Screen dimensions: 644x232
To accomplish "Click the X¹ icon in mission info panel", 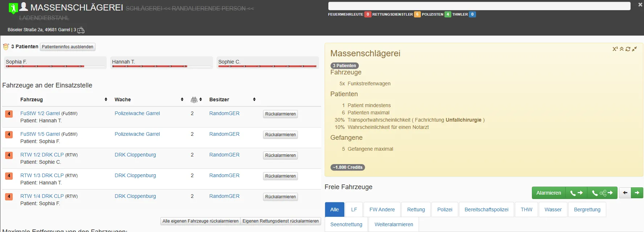I will coord(615,49).
